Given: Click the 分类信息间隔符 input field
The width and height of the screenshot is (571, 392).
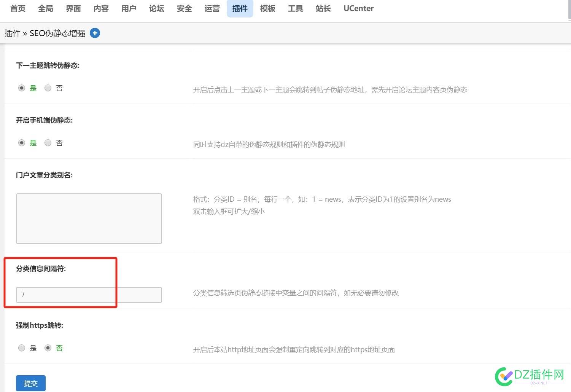Looking at the screenshot, I should pos(89,295).
